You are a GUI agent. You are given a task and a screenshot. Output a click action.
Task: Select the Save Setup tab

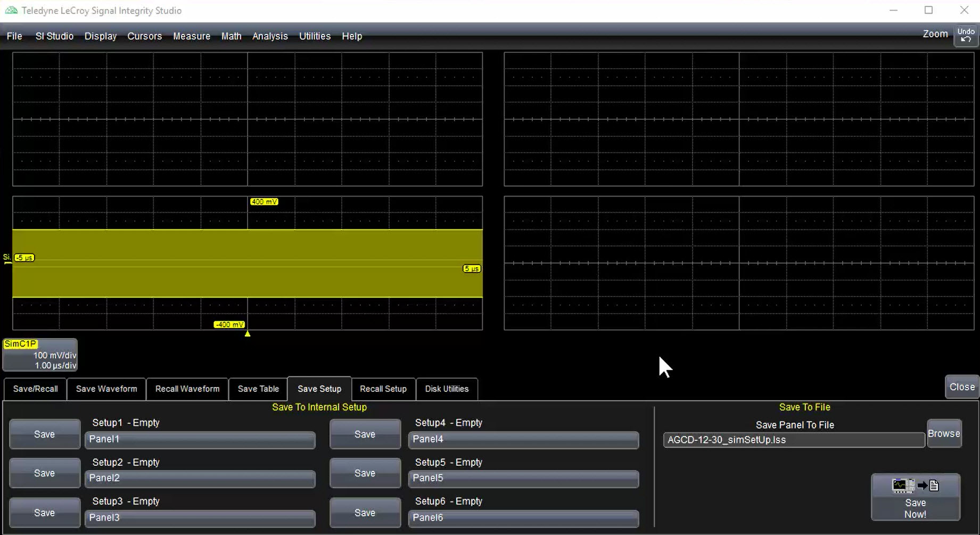click(319, 389)
